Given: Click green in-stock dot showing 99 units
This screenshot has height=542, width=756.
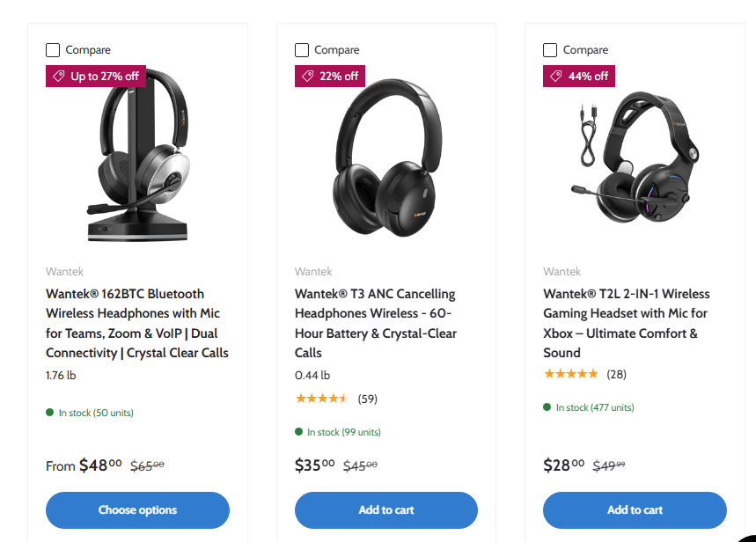Looking at the screenshot, I should pos(299,432).
